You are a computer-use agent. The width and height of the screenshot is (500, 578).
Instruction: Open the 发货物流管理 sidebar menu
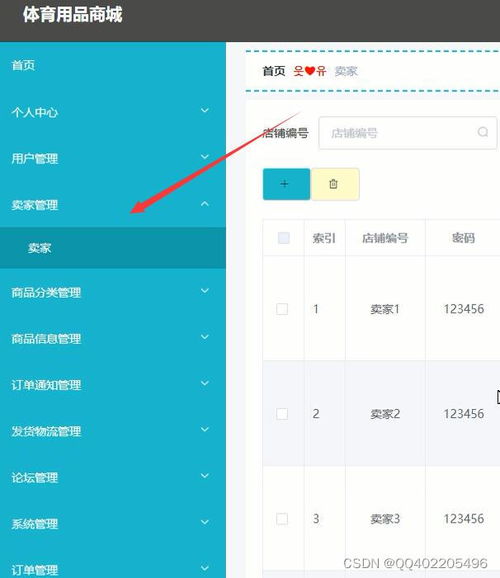pos(113,431)
